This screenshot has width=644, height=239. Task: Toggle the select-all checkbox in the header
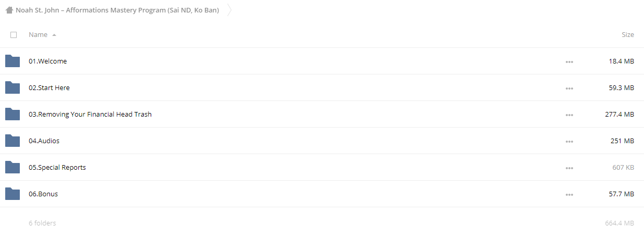click(14, 35)
